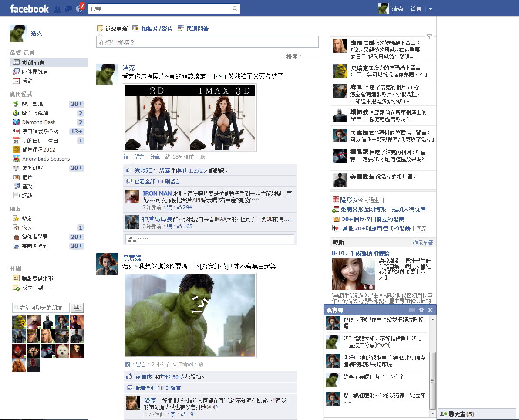Click the 在線可聊天的朋友 chat search field
This screenshot has height=420, width=519.
pos(41,308)
